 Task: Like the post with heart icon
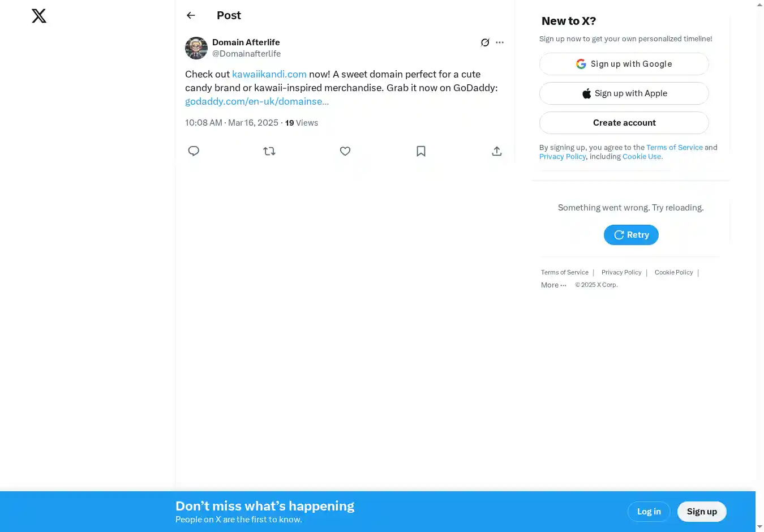click(345, 151)
